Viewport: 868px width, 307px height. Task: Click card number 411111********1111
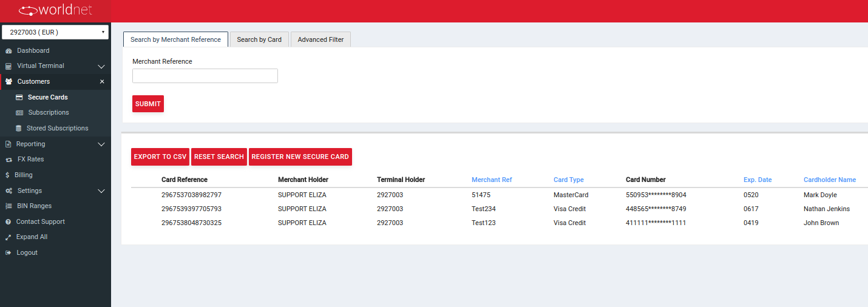click(656, 223)
